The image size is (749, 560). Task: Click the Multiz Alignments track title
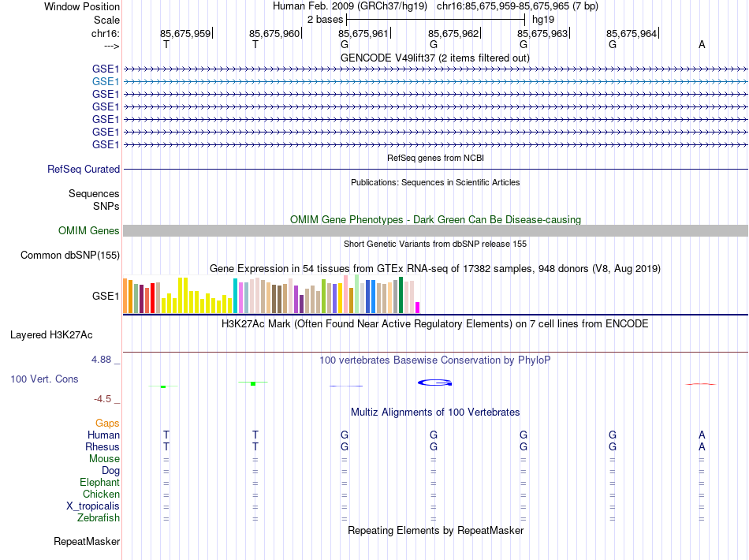435,413
